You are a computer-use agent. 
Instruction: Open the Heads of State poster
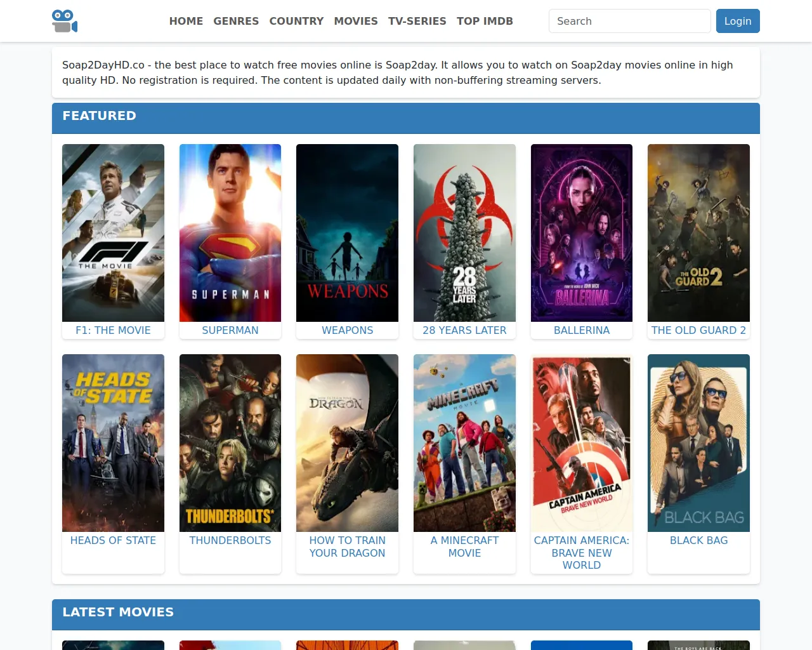click(x=113, y=443)
